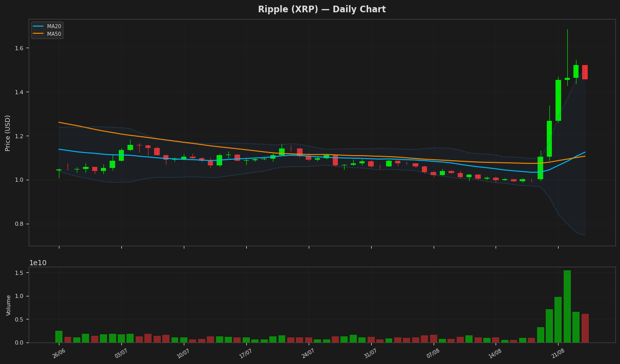Click the chart title Ripple (XRP) — Daily Chart
Screen dimensions: 620x364
coord(322,9)
